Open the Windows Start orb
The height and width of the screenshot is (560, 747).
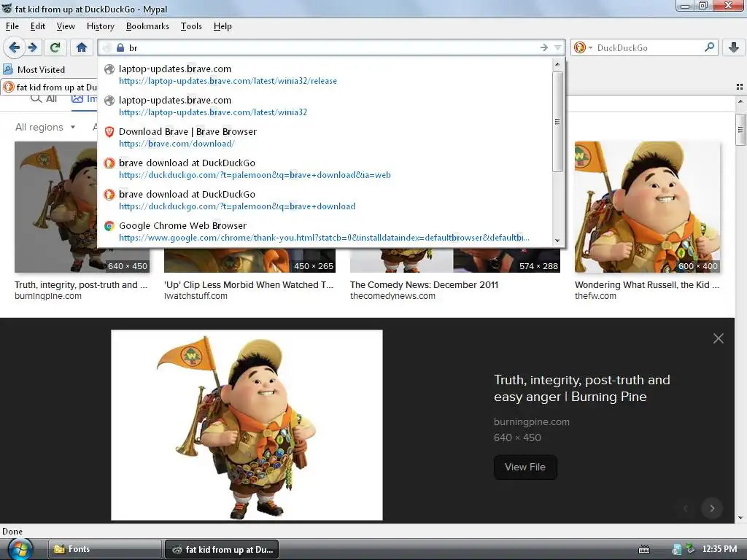(20, 550)
